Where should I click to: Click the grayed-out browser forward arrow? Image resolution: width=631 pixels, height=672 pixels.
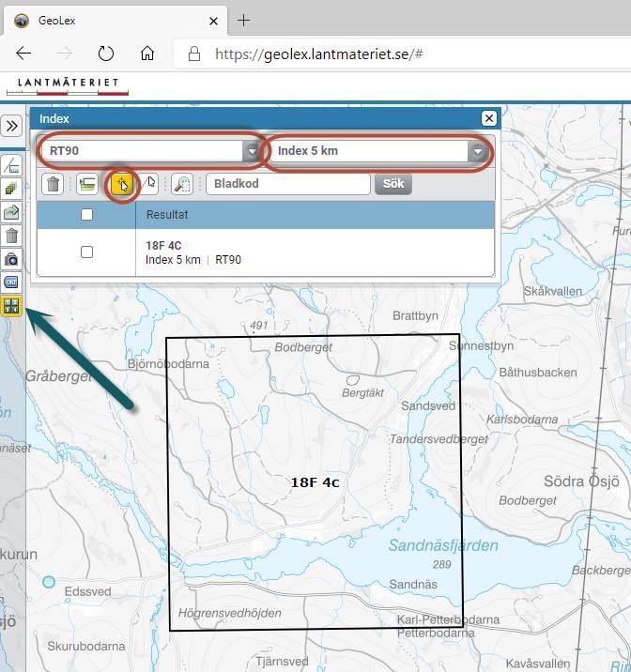tap(65, 53)
